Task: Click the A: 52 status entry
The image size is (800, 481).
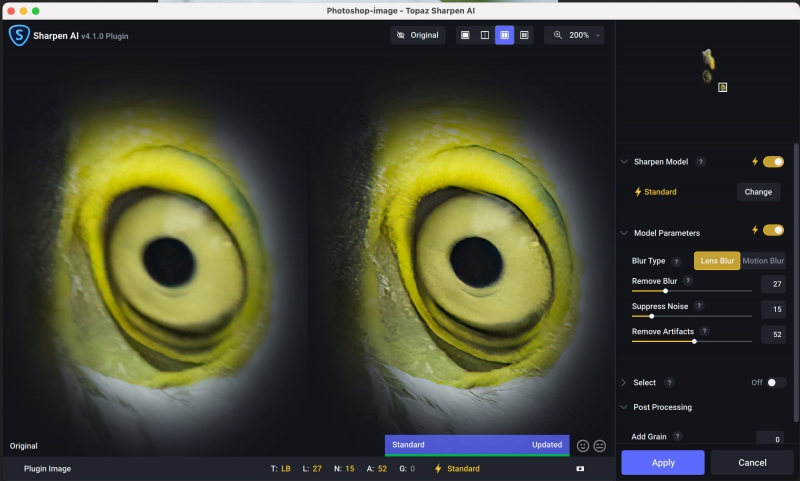Action: point(377,469)
